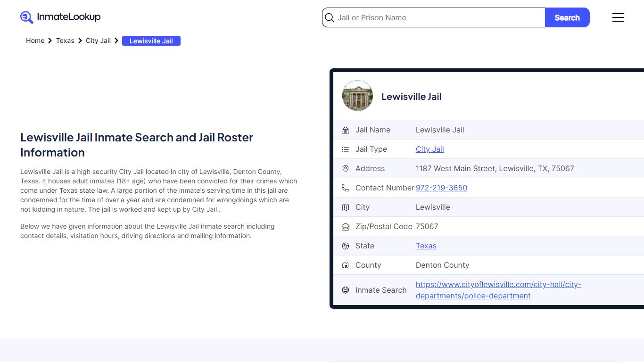Open Texas breadcrumb link
The image size is (644, 362).
click(x=65, y=41)
